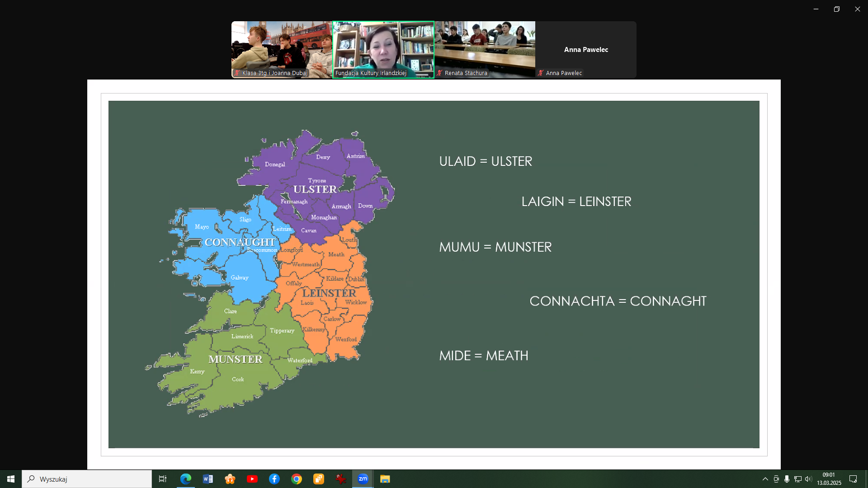Open Word from the taskbar
868x488 pixels.
208,479
